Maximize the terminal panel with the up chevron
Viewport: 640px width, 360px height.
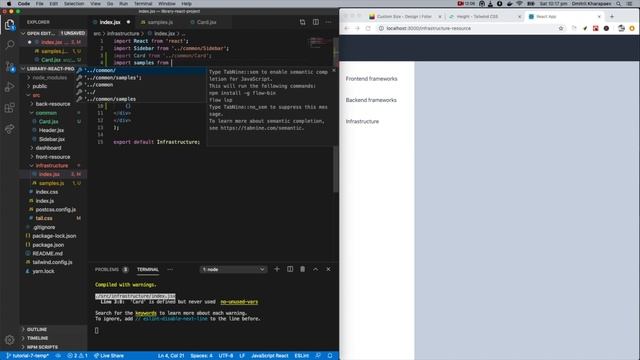[316, 269]
